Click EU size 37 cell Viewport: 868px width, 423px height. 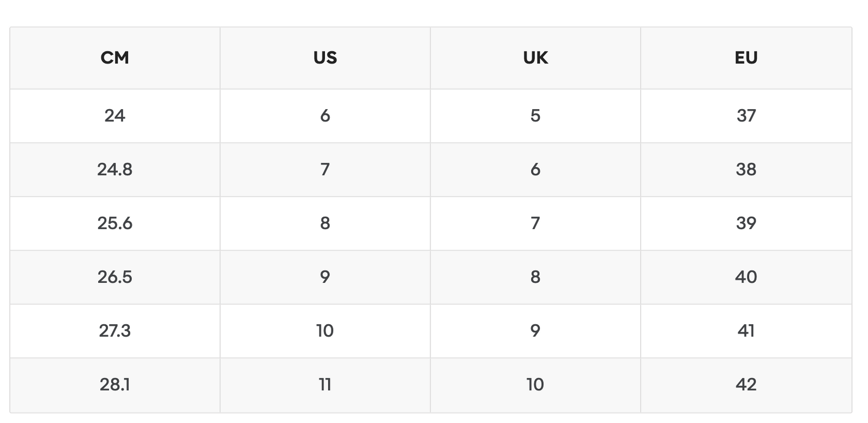point(746,116)
